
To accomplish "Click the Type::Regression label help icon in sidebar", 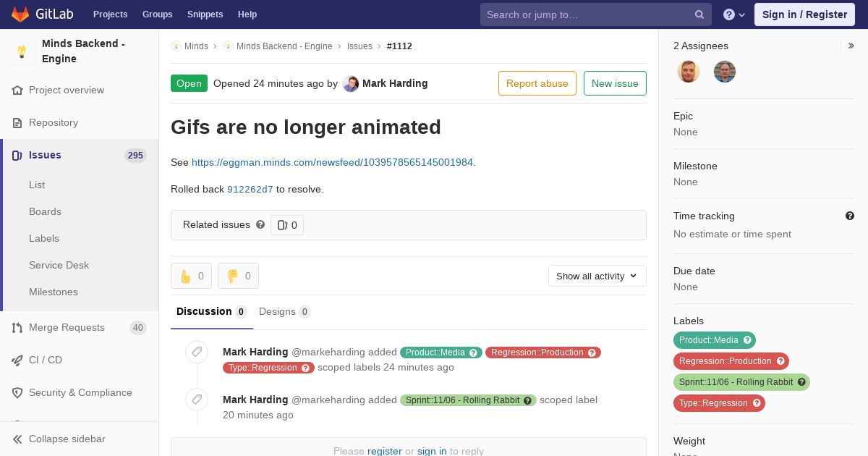I will pos(757,403).
